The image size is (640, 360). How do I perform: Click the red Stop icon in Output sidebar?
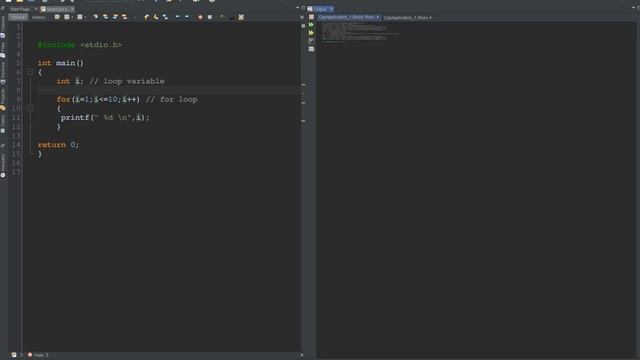(311, 17)
